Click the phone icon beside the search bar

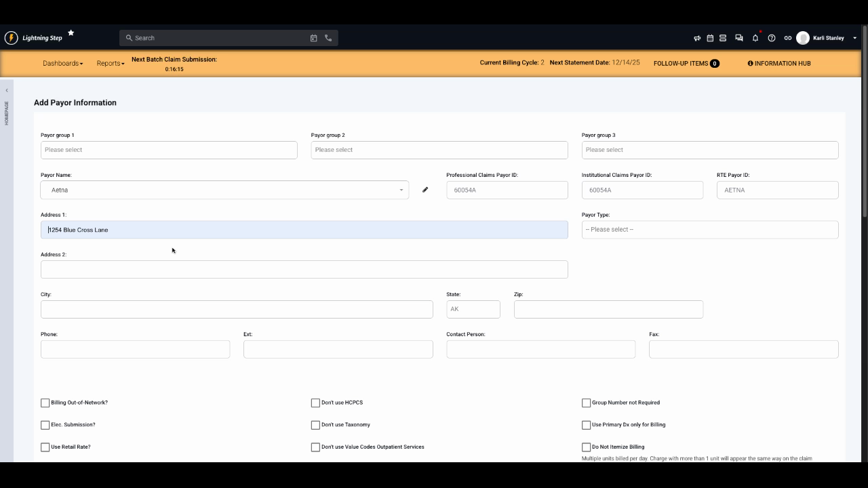pyautogui.click(x=328, y=38)
